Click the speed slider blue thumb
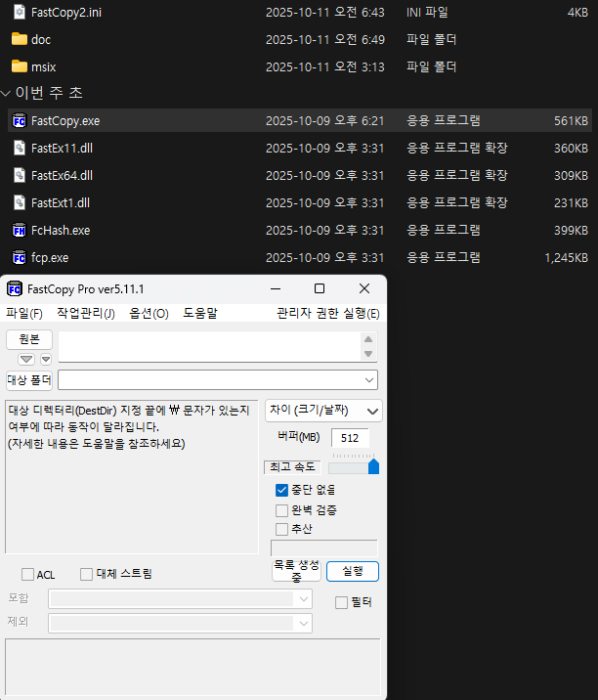The width and height of the screenshot is (598, 700). [x=373, y=466]
